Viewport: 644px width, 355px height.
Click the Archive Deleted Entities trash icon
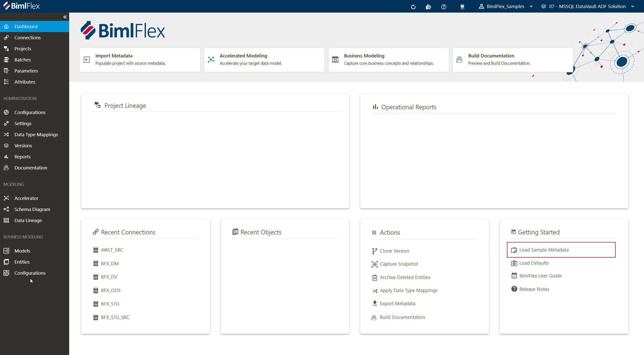coord(374,277)
